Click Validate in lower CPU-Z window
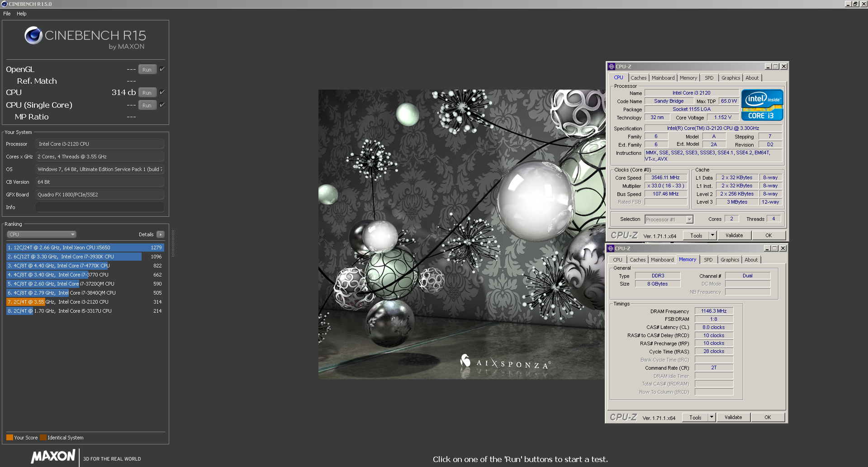 [733, 418]
